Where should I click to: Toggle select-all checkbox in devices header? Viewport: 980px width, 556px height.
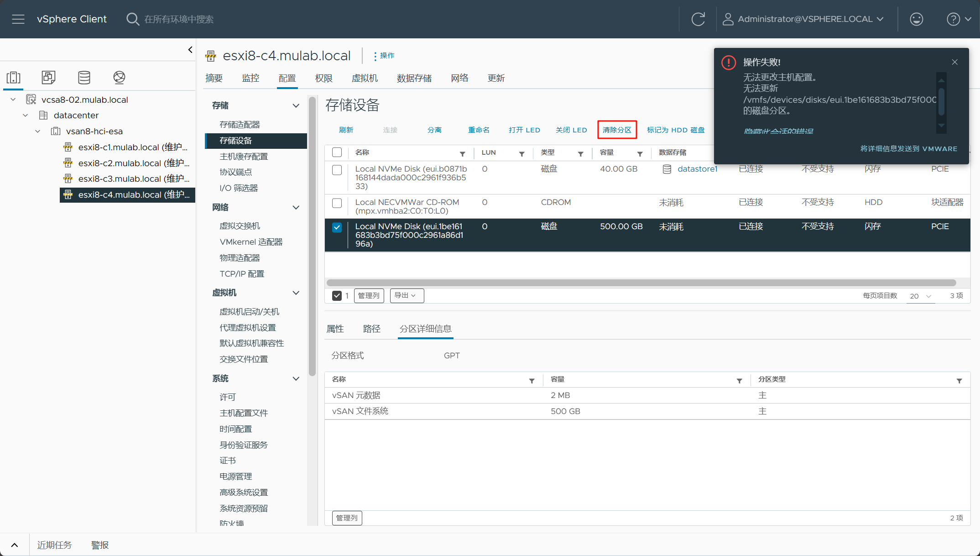pyautogui.click(x=337, y=152)
